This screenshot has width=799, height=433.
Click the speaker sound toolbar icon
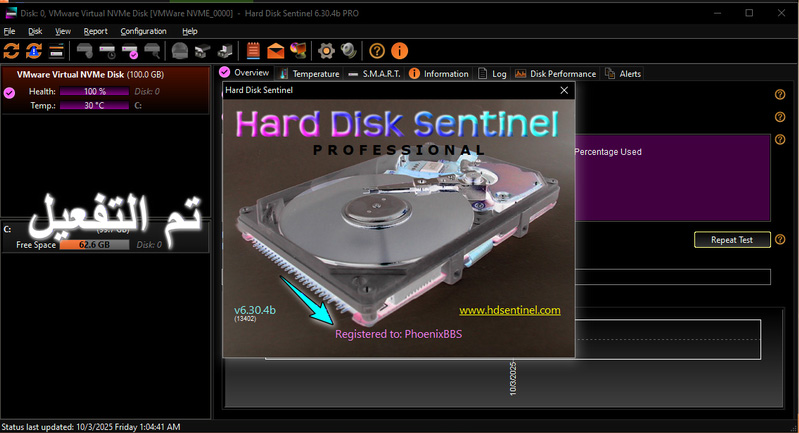coord(348,51)
